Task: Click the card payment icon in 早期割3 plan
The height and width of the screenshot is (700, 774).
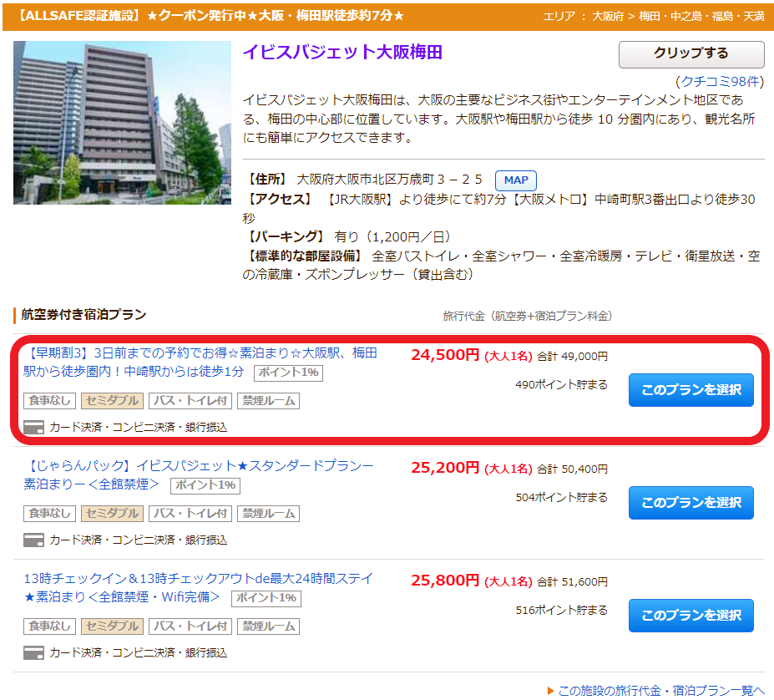Action: click(33, 428)
